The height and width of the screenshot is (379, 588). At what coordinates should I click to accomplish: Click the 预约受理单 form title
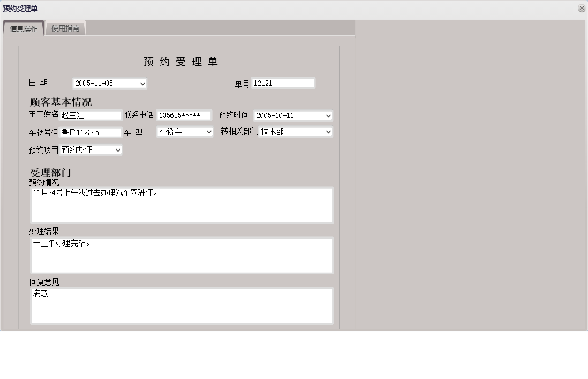click(180, 61)
